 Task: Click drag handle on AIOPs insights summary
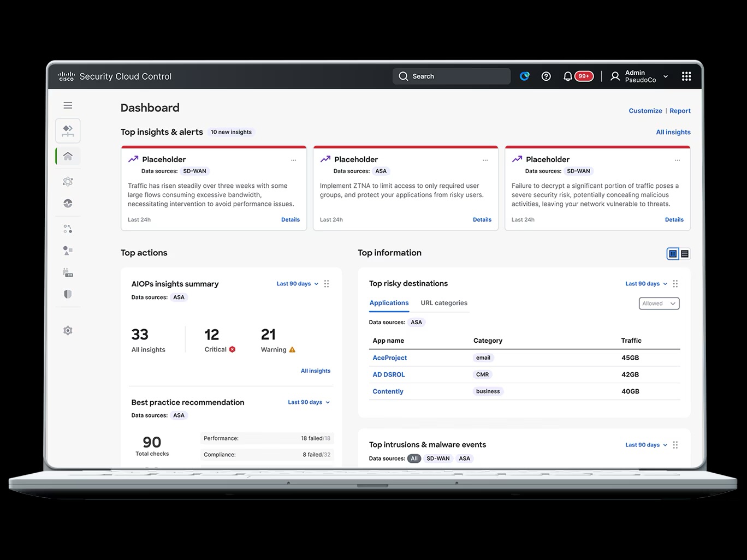(x=327, y=284)
